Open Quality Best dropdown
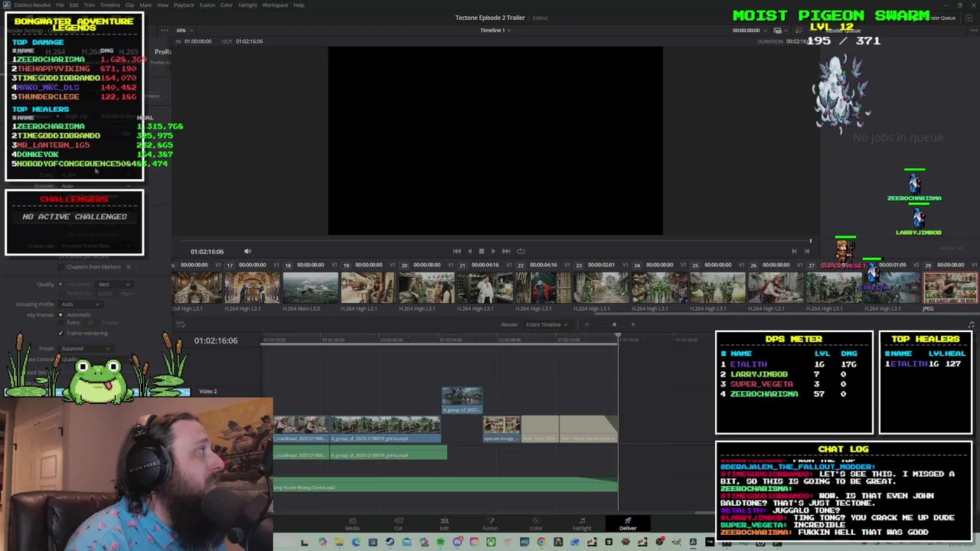The height and width of the screenshot is (551, 980). point(114,284)
